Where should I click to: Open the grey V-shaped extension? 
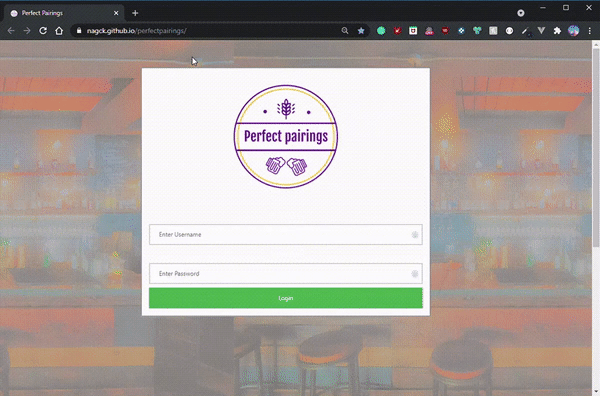pyautogui.click(x=541, y=31)
